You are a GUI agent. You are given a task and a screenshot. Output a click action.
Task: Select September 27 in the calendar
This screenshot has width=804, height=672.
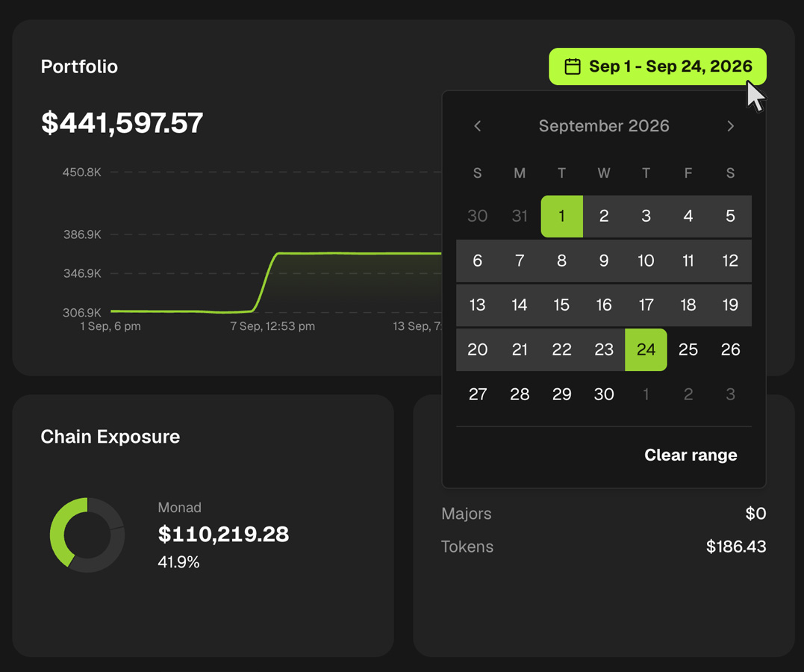477,394
